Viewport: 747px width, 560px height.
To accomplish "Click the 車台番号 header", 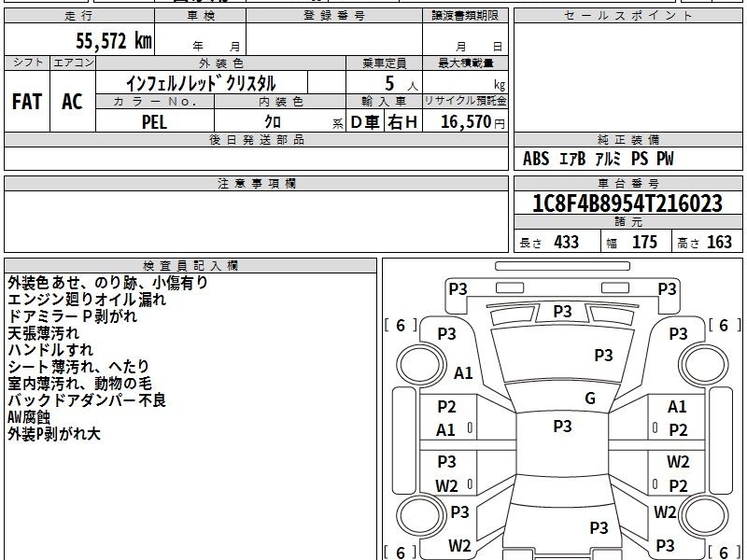I will (x=627, y=183).
